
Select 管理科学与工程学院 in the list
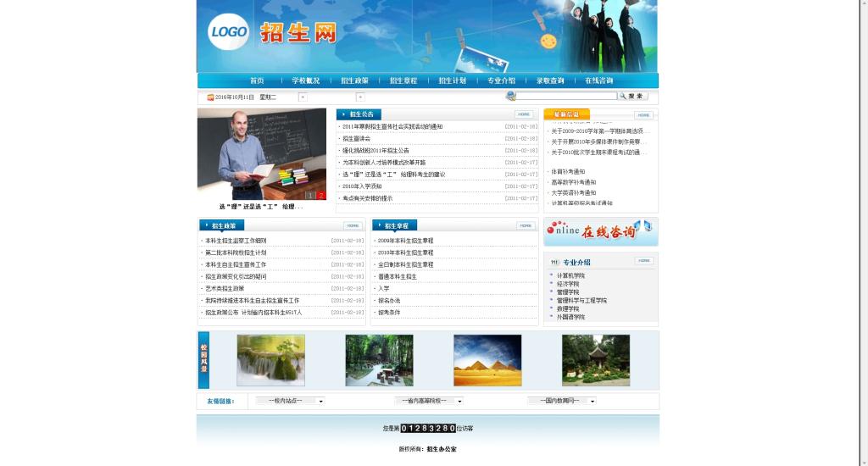[x=581, y=301]
